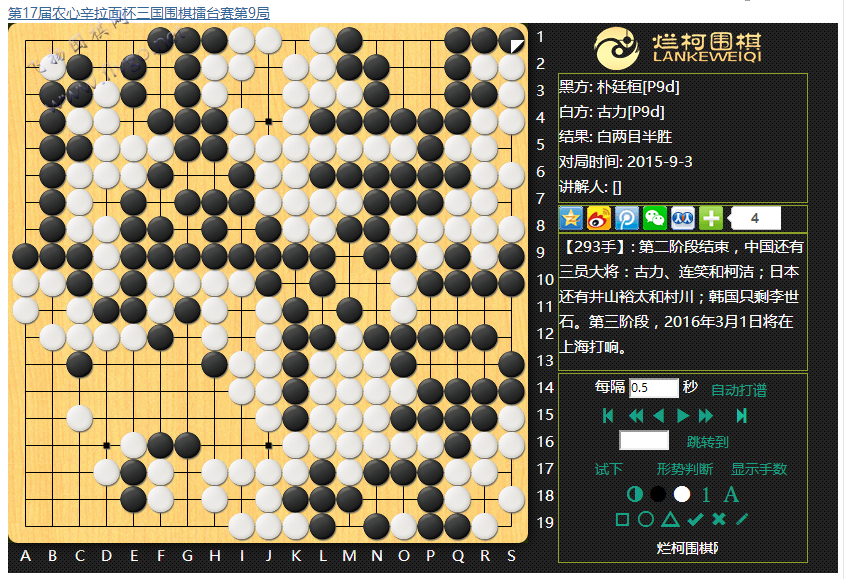Skip to the last move
The image size is (844, 579).
(741, 416)
